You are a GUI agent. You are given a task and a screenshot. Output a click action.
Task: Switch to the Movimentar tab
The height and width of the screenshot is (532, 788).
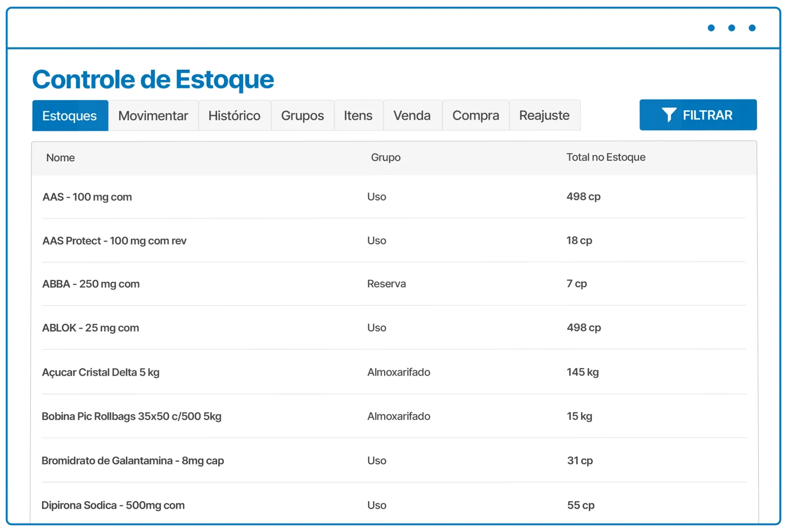point(153,115)
